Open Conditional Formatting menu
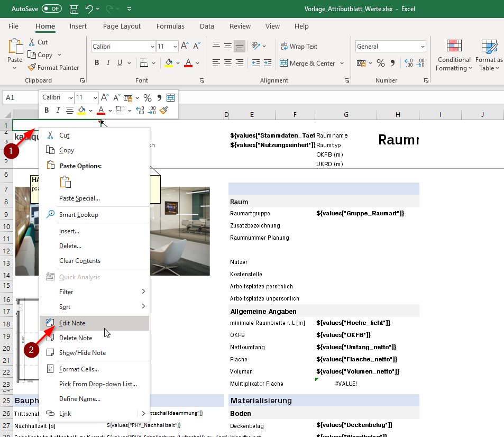Screen dimensions: 504x437 pos(454,54)
